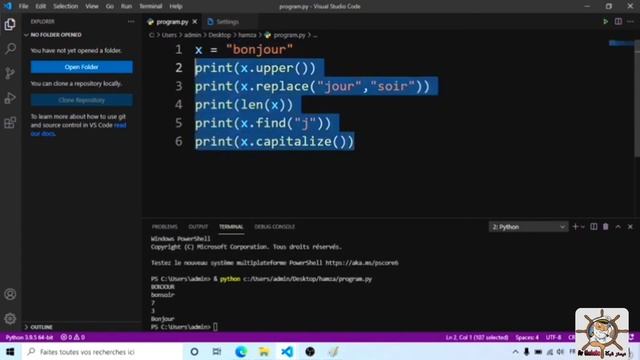Open the Manage gear icon
The image size is (640, 360).
(10, 318)
